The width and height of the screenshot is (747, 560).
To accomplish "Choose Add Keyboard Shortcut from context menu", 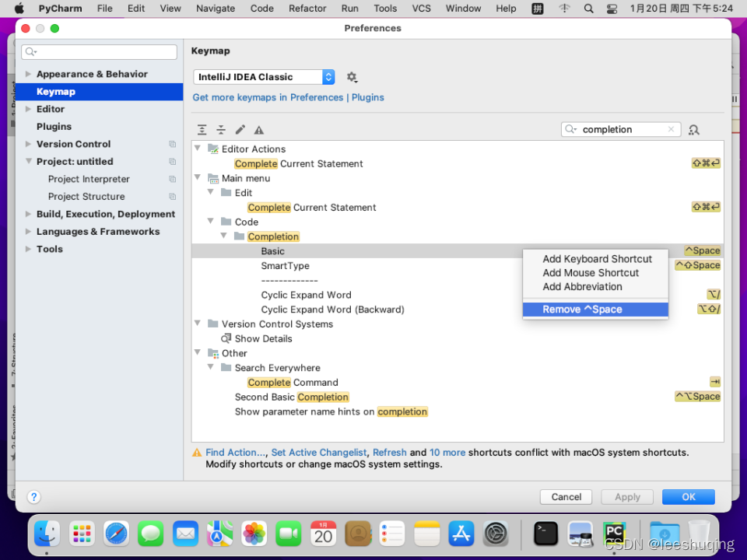I will tap(595, 259).
